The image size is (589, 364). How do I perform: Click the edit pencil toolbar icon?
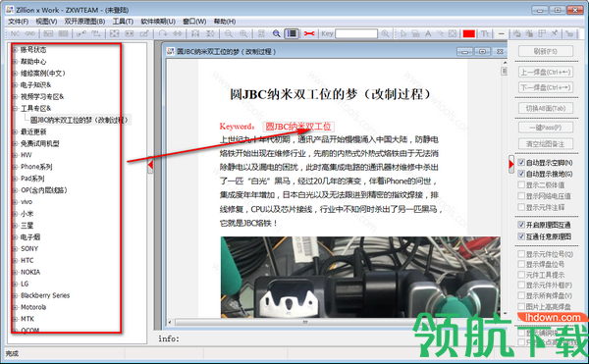click(144, 33)
